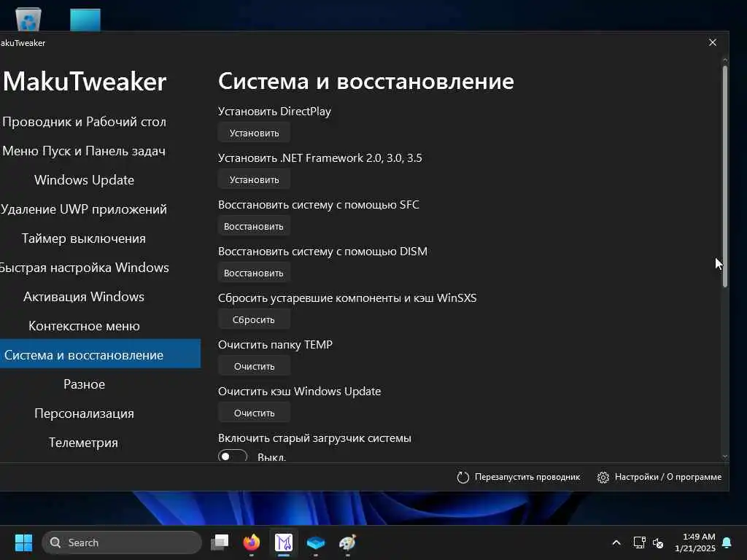747x560 pixels.
Task: Click the MakuTweaker logo title
Action: click(85, 82)
